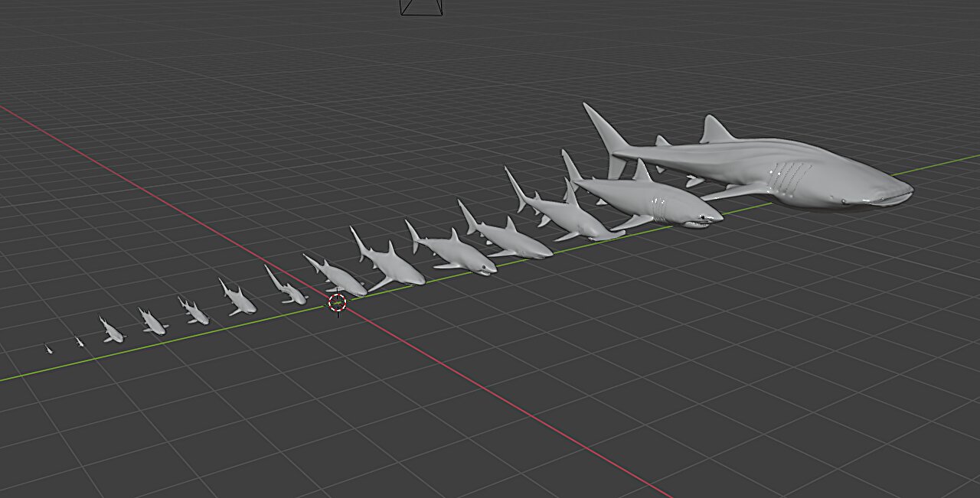Click the whale shark's dorsal fin
This screenshot has height=498, width=980.
pyautogui.click(x=716, y=132)
